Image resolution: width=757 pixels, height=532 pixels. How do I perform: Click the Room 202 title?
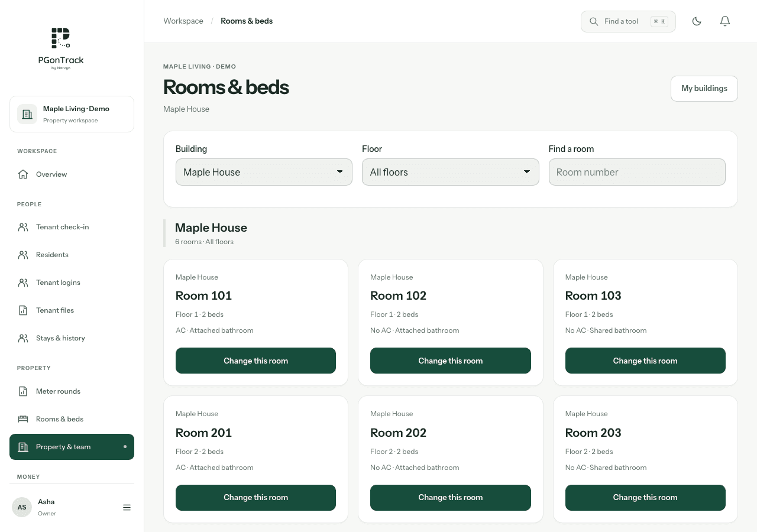coord(398,433)
